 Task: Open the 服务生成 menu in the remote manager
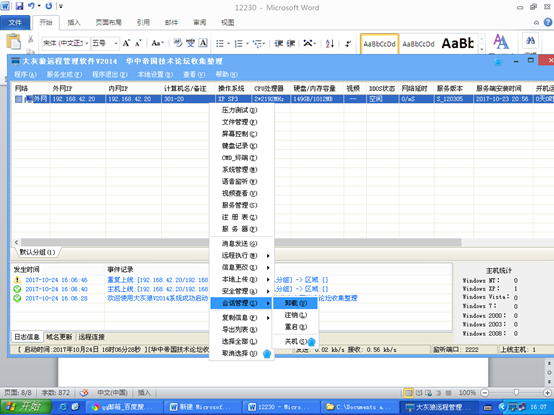click(64, 75)
